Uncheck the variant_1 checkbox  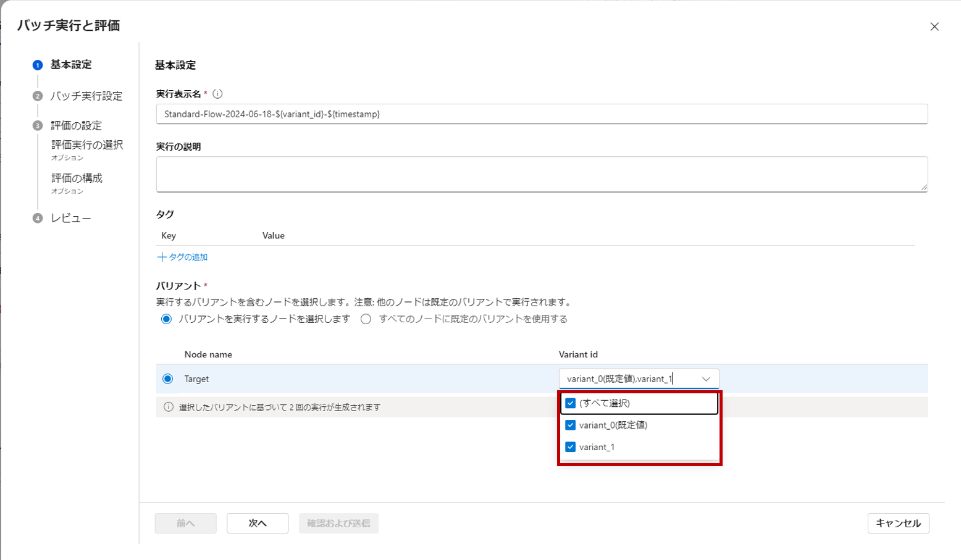pyautogui.click(x=571, y=446)
